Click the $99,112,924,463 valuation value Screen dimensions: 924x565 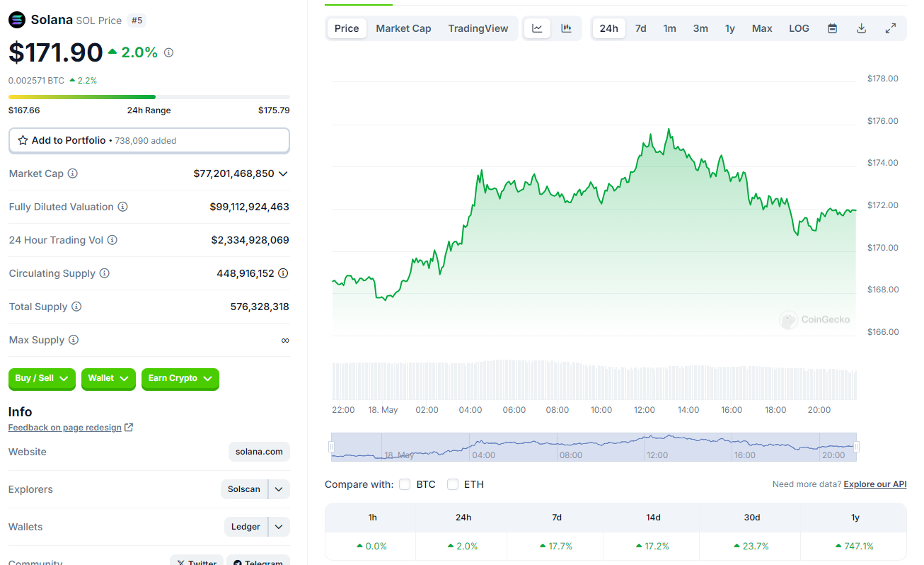click(250, 207)
